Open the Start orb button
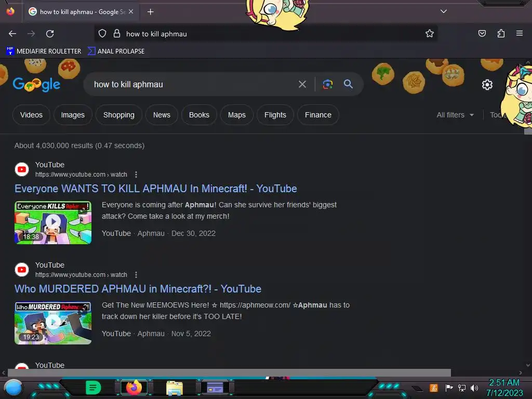 (x=14, y=388)
